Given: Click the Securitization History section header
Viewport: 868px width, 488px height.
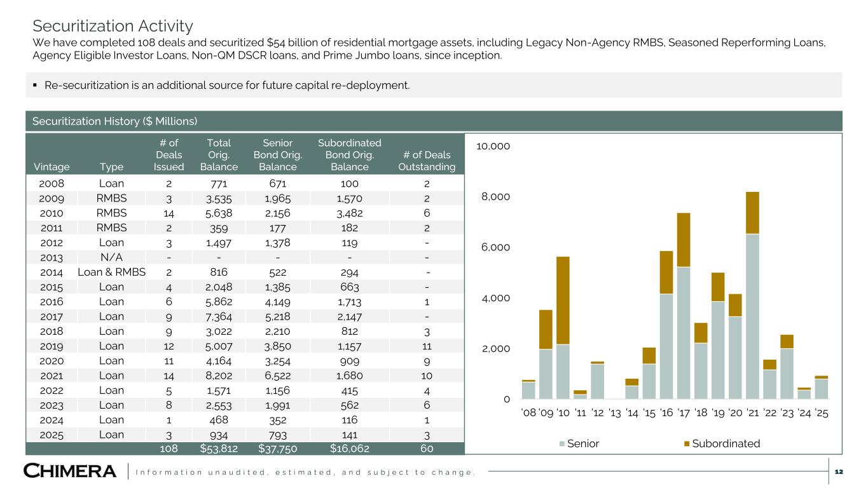Looking at the screenshot, I should (114, 121).
